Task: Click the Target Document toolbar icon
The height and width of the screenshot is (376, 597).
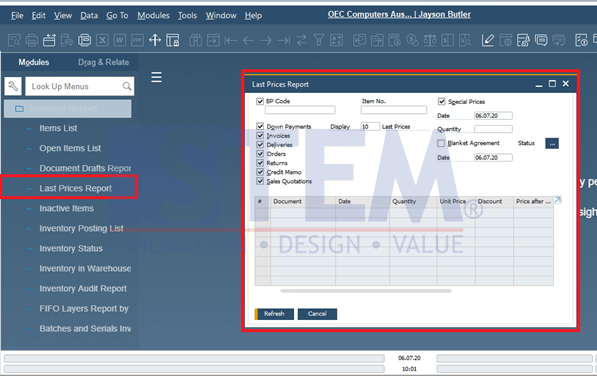Action: tap(377, 40)
